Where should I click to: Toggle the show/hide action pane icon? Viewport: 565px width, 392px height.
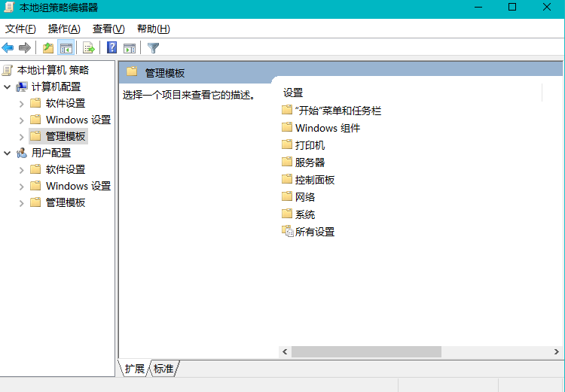130,47
